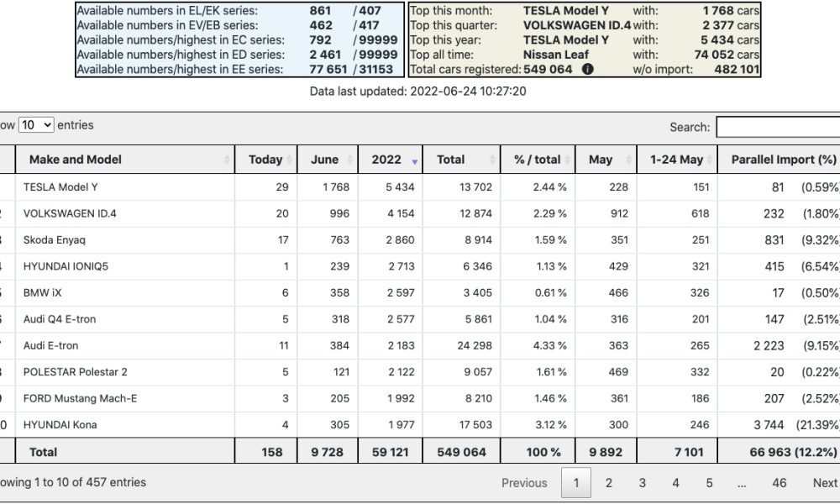Click the sort arrows in the 1-24 May header
This screenshot has width=840, height=504.
click(x=710, y=160)
